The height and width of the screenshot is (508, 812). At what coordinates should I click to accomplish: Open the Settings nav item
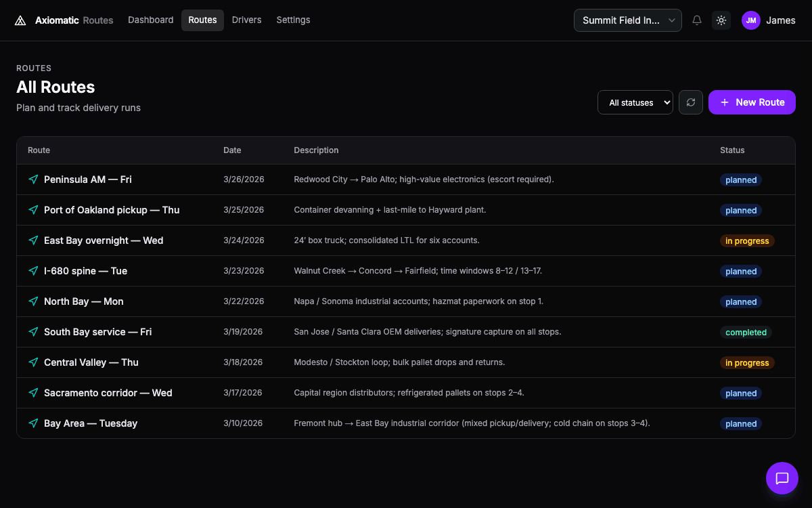tap(293, 20)
